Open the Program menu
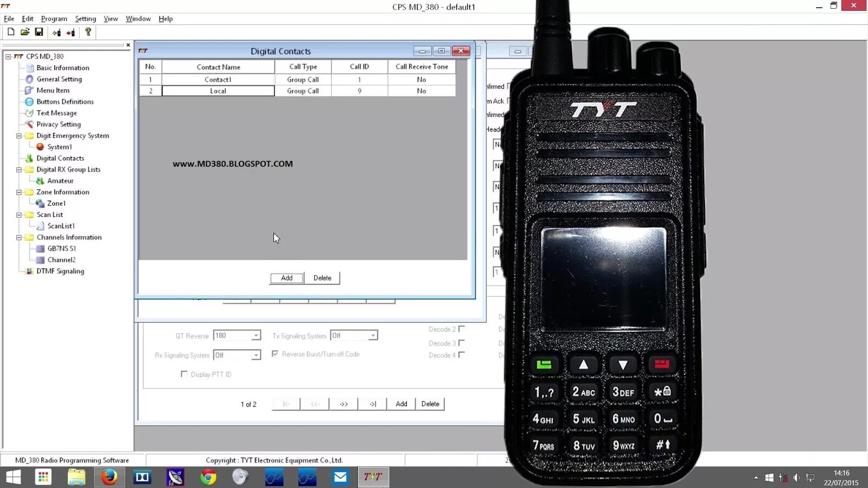Screen dimensions: 868x488 (x=54, y=18)
